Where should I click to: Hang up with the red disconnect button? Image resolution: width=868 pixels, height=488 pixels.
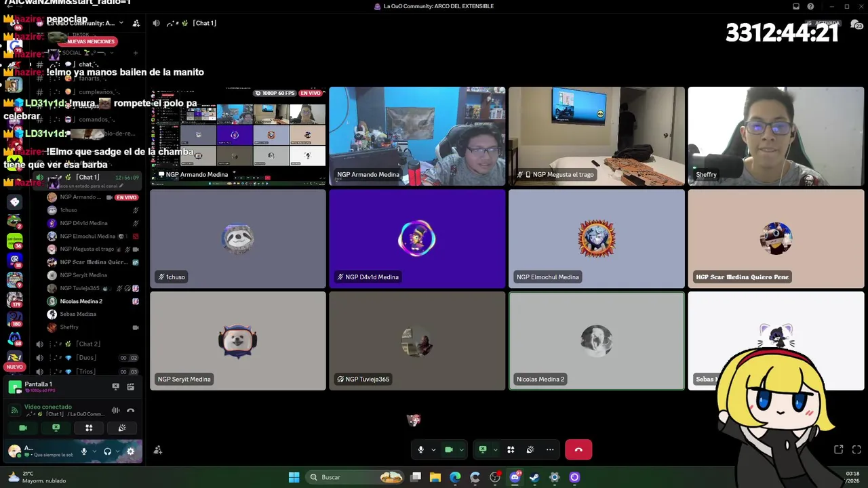coord(578,449)
